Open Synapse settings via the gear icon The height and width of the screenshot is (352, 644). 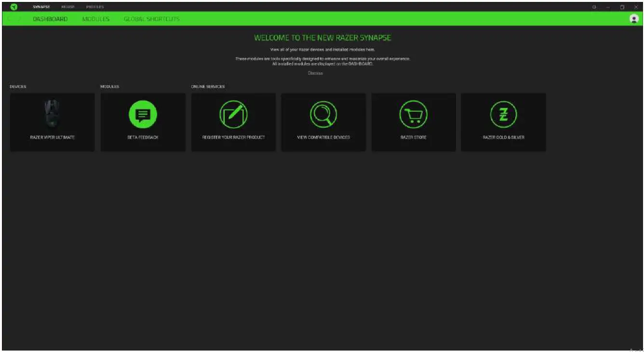pyautogui.click(x=594, y=7)
